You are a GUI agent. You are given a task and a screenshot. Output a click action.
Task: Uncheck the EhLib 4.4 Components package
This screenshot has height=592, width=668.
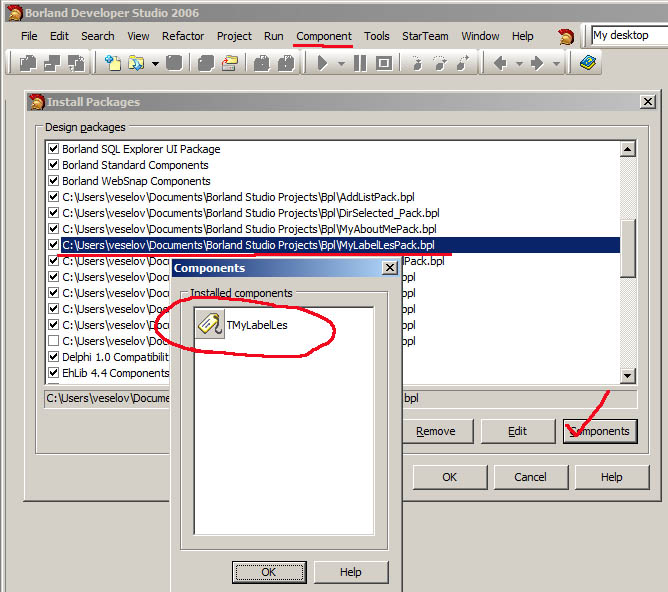(53, 373)
